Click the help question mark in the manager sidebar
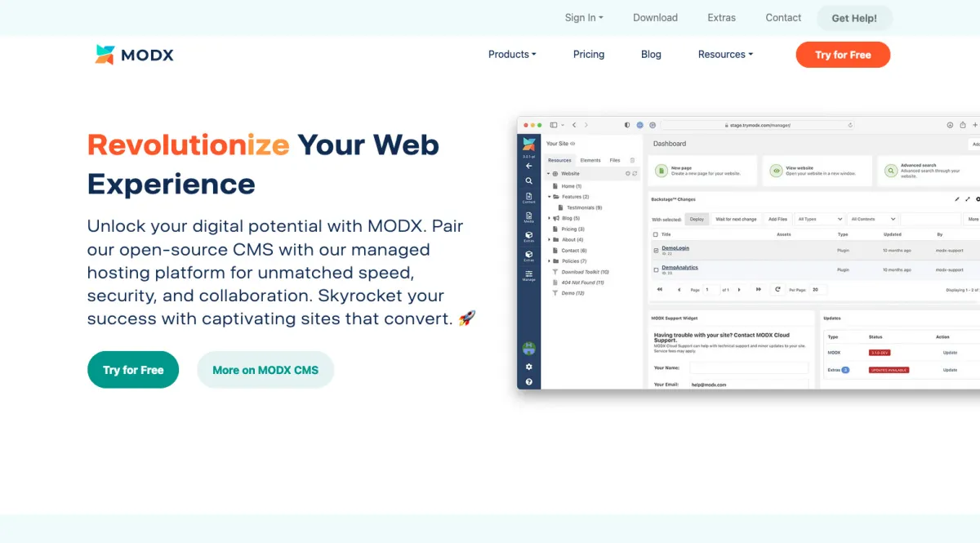 coord(529,381)
